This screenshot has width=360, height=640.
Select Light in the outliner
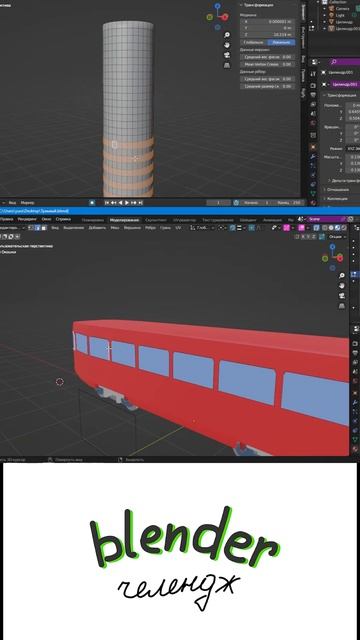click(339, 15)
